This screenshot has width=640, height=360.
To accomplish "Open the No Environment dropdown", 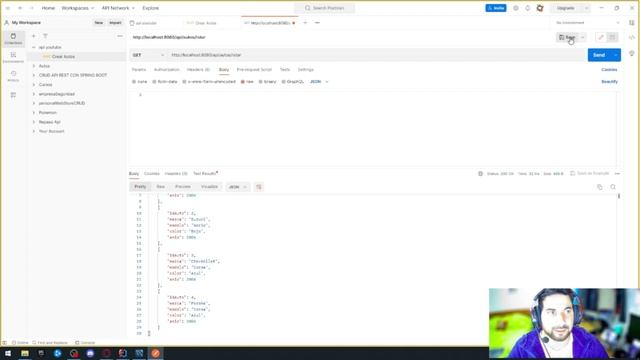I will (587, 23).
